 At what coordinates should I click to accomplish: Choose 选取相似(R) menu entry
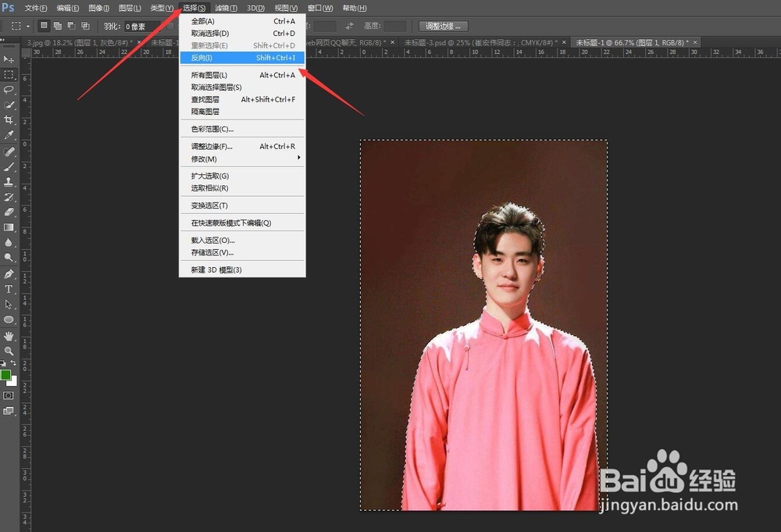243,188
